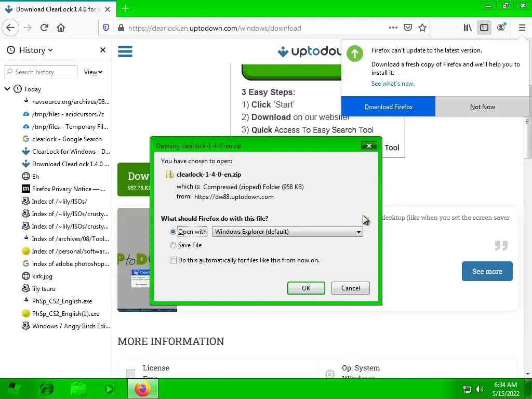Open Index of /personal/softwar... history entry
This screenshot has height=399, width=532.
click(x=65, y=251)
